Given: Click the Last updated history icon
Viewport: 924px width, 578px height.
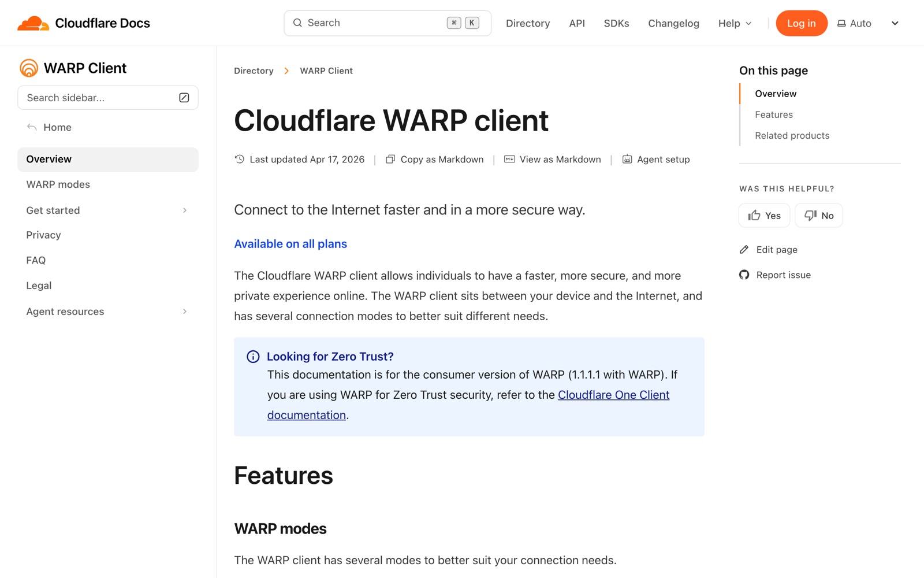Looking at the screenshot, I should 240,159.
